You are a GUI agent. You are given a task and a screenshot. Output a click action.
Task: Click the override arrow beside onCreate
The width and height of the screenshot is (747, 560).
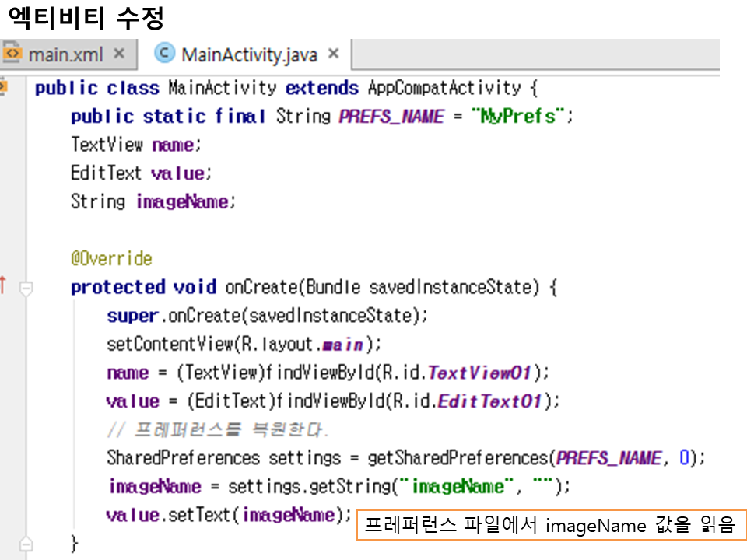coord(3,286)
